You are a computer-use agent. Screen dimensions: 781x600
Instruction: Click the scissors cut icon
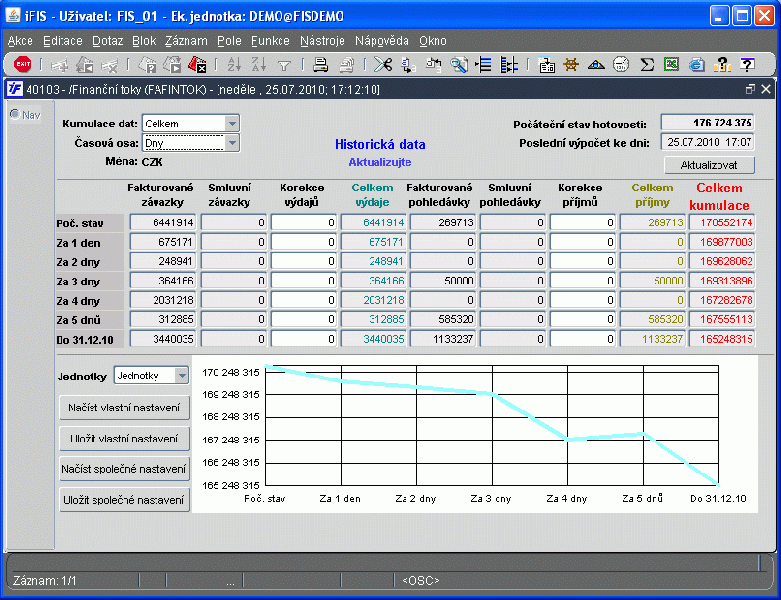[382, 65]
